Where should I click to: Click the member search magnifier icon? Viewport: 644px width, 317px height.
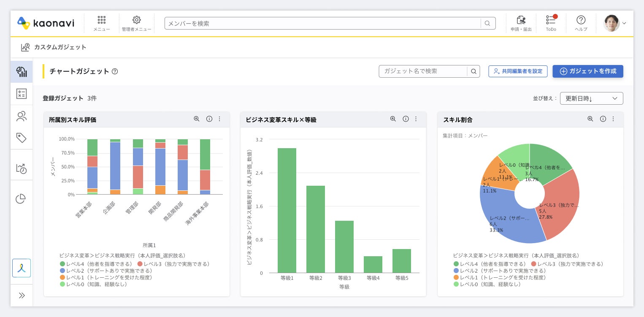(x=487, y=23)
